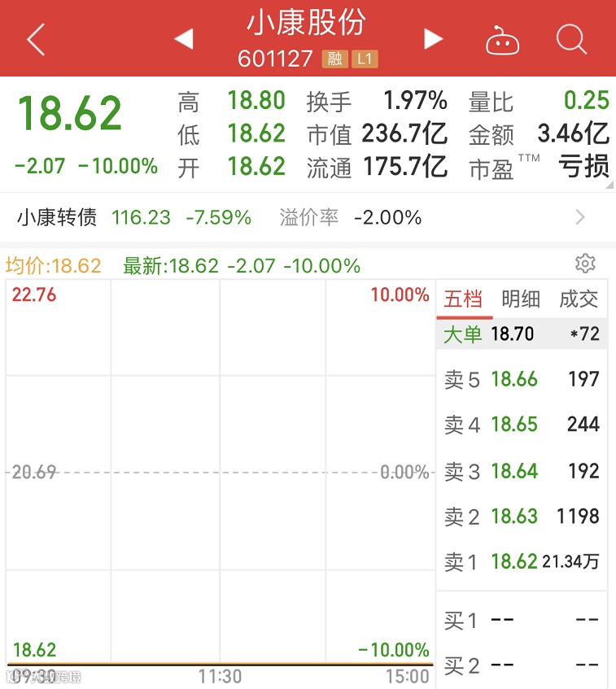The image size is (616, 689).
Task: Expand the quote details corner triangle
Action: (x=609, y=185)
